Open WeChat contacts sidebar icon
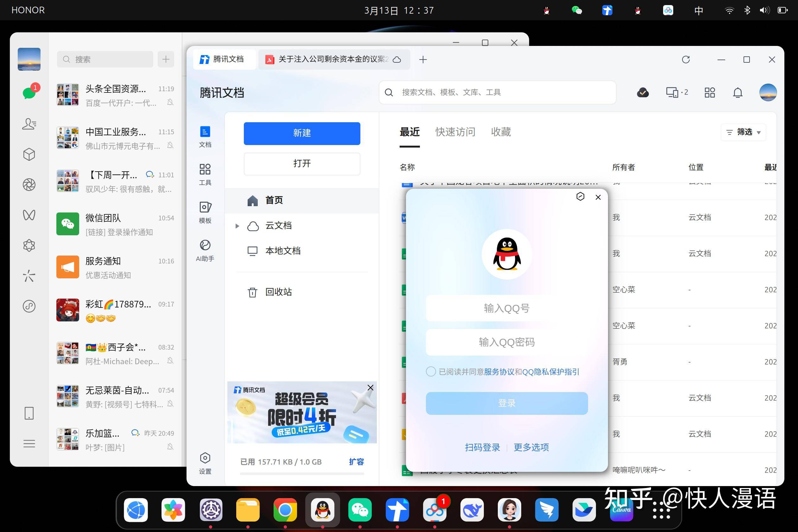 (x=29, y=123)
